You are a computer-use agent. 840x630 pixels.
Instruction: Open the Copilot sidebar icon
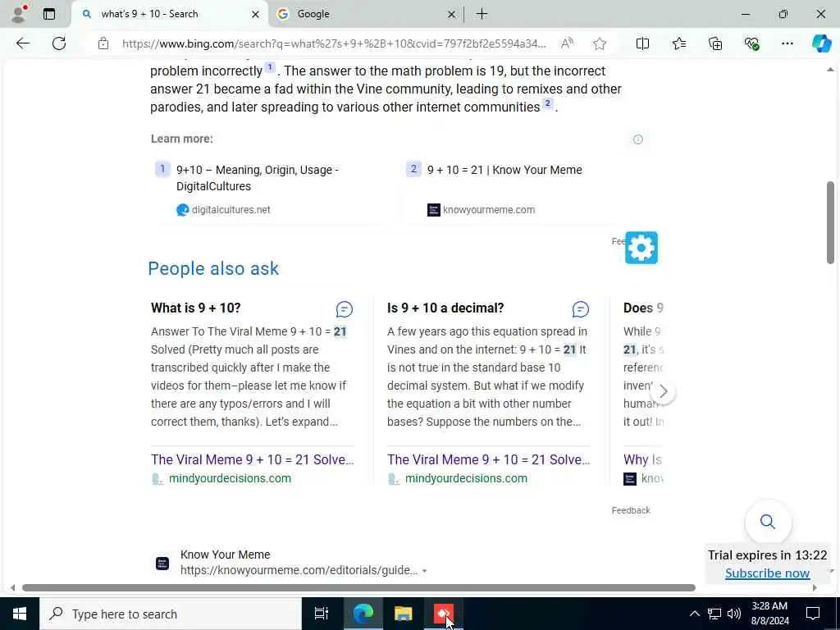click(821, 43)
